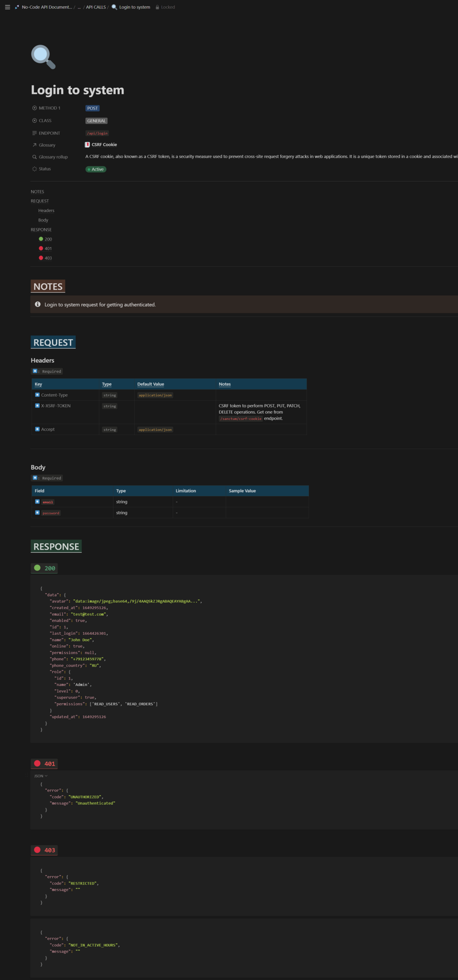458x980 pixels.
Task: Open the CSRF Cookie glossary link
Action: 104,145
